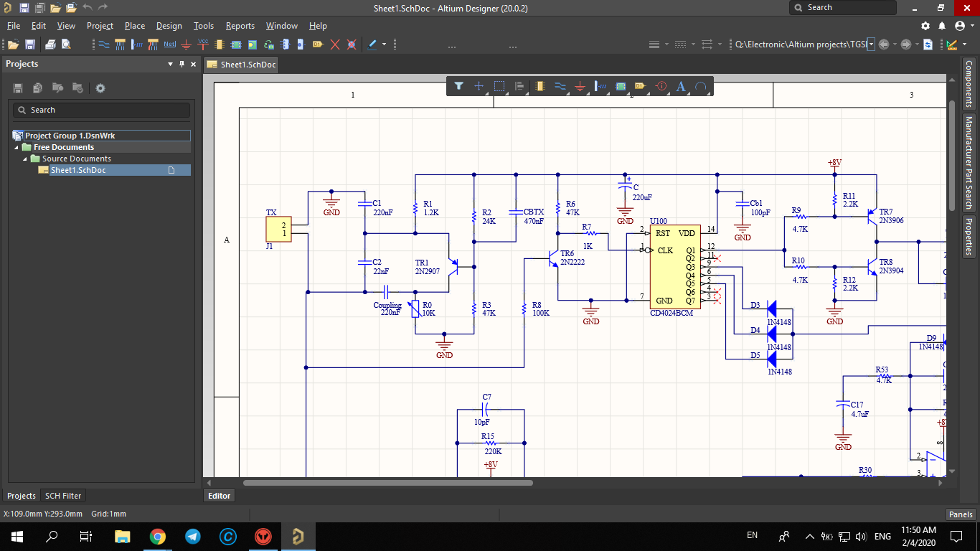
Task: Collapse the Free Documents tree node
Action: pyautogui.click(x=17, y=147)
